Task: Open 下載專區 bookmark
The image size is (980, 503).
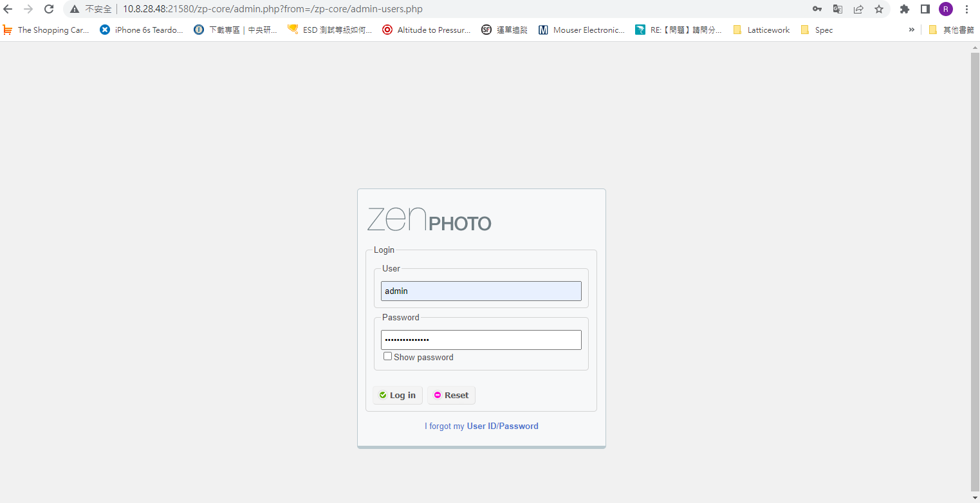Action: 236,30
